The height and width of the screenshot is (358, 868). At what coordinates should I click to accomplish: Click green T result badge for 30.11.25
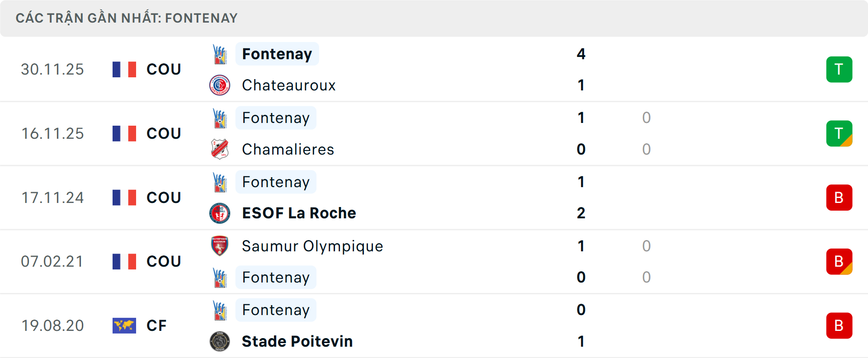pos(839,70)
